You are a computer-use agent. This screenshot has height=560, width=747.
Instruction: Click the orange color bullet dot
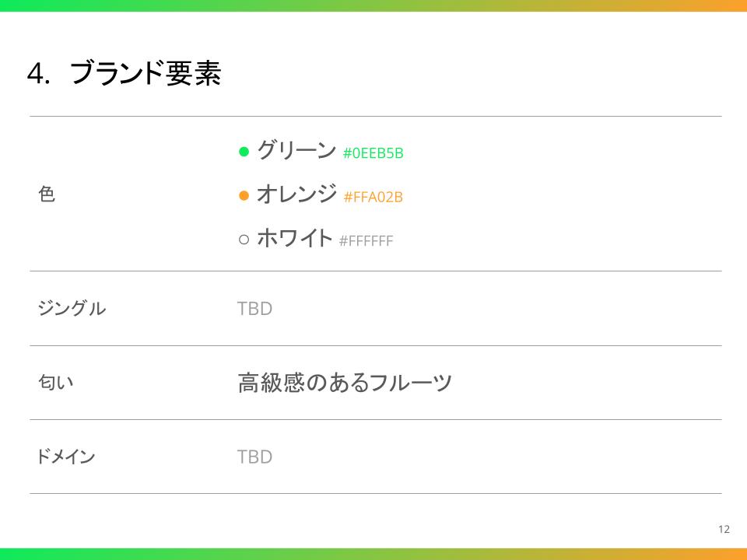(243, 195)
